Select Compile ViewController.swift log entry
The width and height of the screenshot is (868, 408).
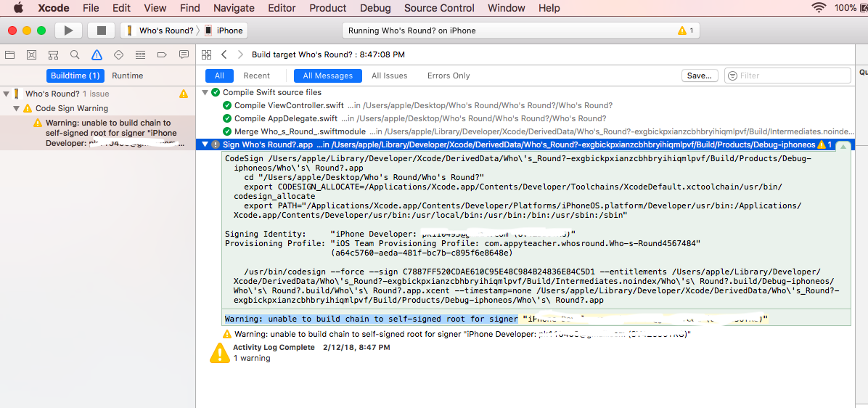526,105
